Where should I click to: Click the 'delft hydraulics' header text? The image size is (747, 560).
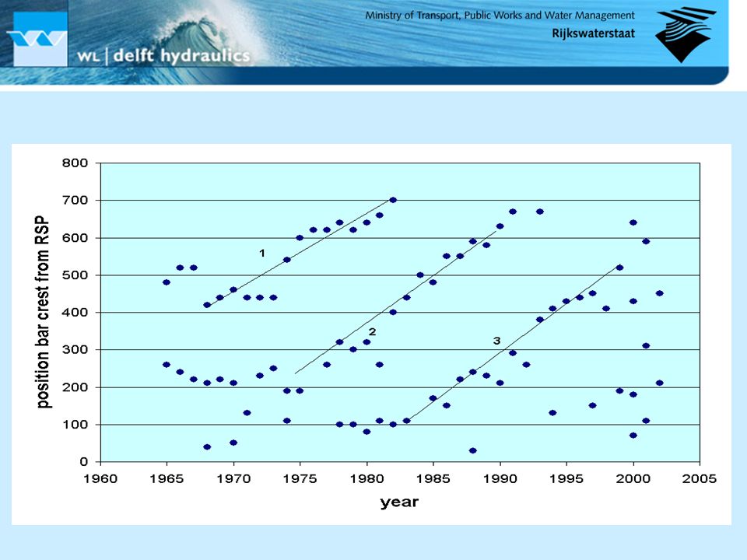click(x=181, y=56)
